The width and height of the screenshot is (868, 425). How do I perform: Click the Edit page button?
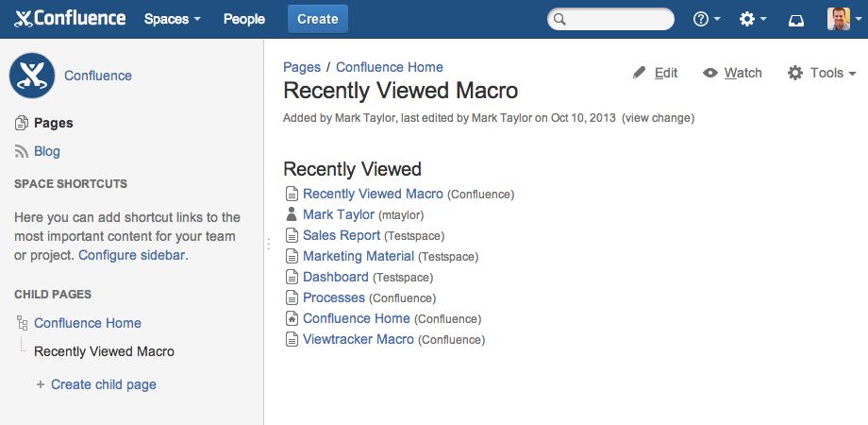tap(656, 73)
